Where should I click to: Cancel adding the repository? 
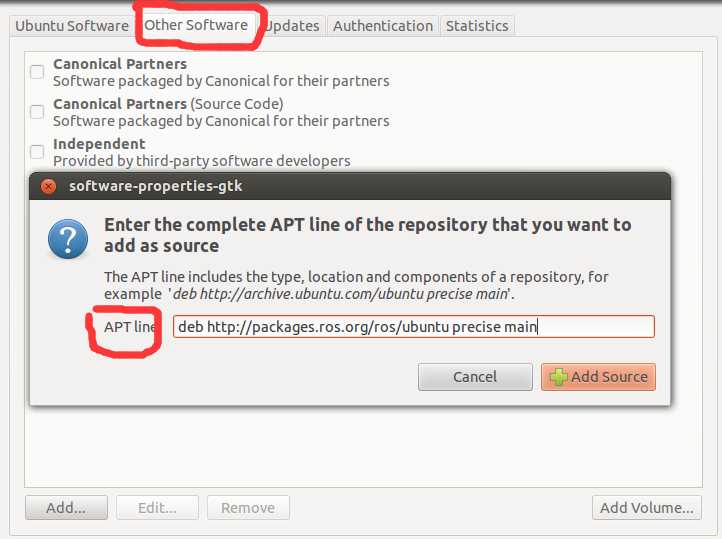point(475,377)
